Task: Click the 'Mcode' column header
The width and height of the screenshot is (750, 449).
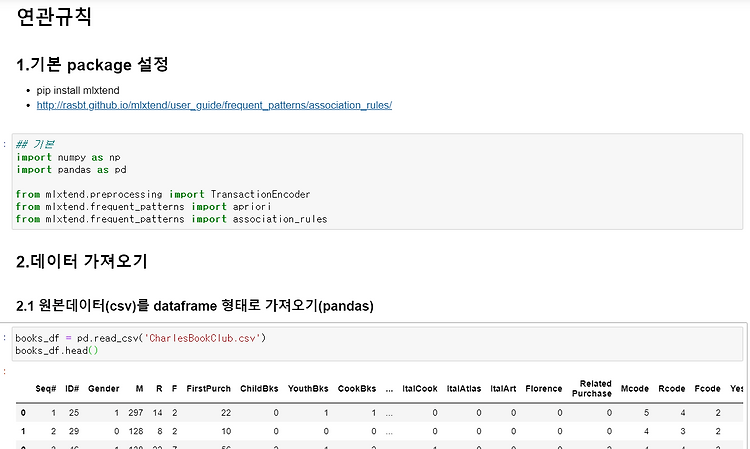Action: [635, 389]
